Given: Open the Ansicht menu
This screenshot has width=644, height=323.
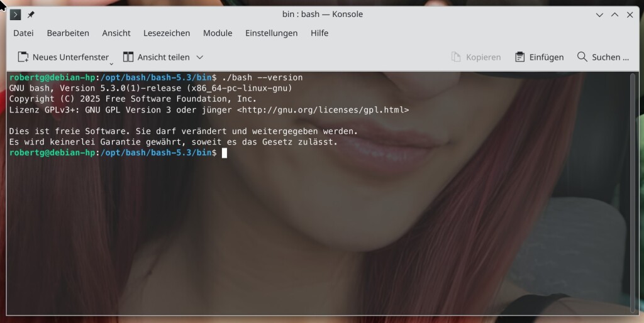Looking at the screenshot, I should pyautogui.click(x=116, y=33).
